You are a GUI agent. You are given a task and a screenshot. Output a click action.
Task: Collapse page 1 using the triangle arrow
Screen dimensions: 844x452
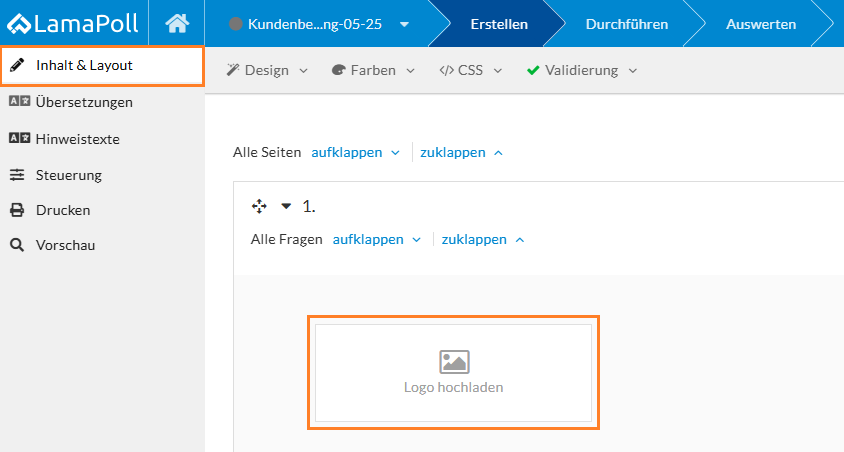(286, 206)
